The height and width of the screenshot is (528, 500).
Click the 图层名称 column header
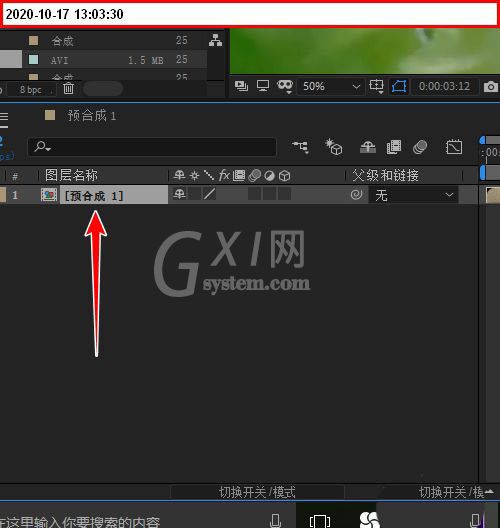click(71, 175)
